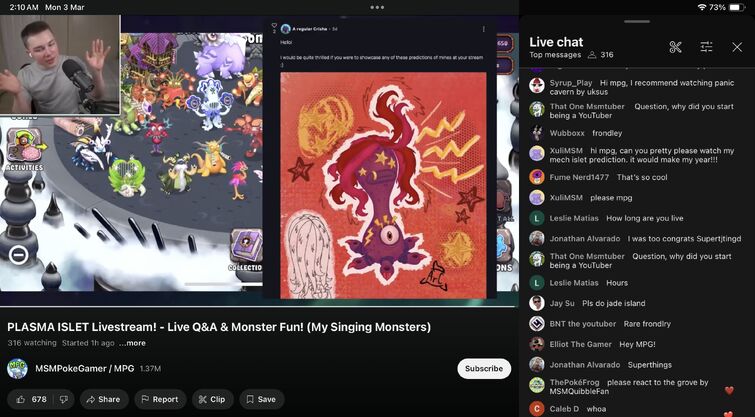
Task: Expand description with ...more
Action: point(132,343)
